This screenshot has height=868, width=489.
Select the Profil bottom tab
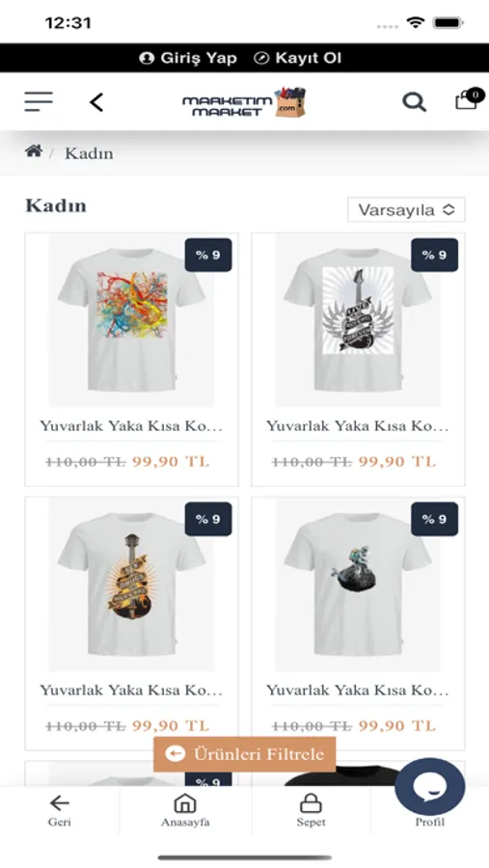coord(430,822)
